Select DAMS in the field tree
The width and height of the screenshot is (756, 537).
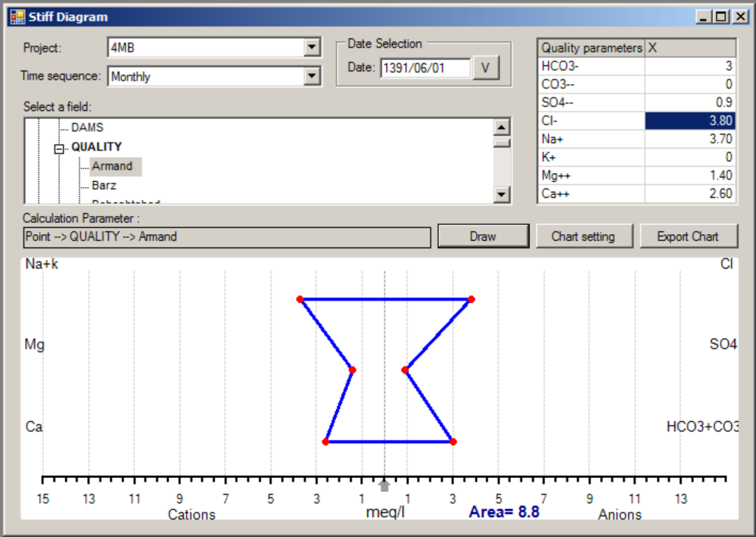tap(87, 128)
